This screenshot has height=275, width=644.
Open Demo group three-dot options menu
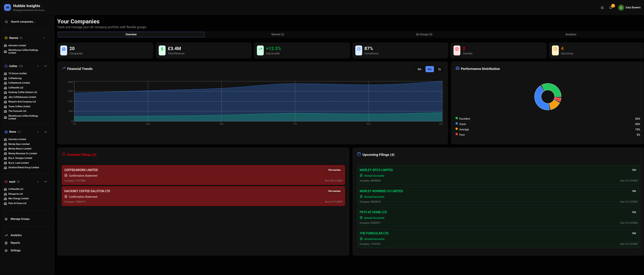(46, 132)
